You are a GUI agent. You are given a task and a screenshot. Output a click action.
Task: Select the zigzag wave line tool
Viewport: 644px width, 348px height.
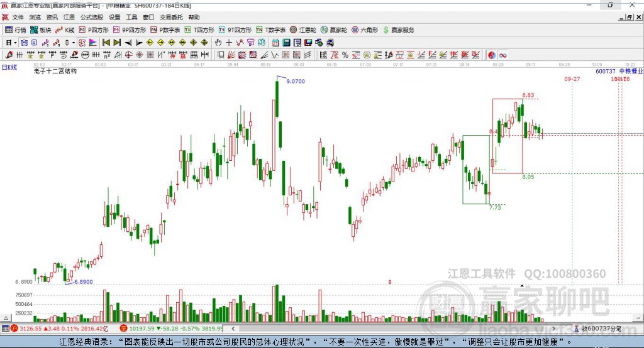pyautogui.click(x=274, y=55)
